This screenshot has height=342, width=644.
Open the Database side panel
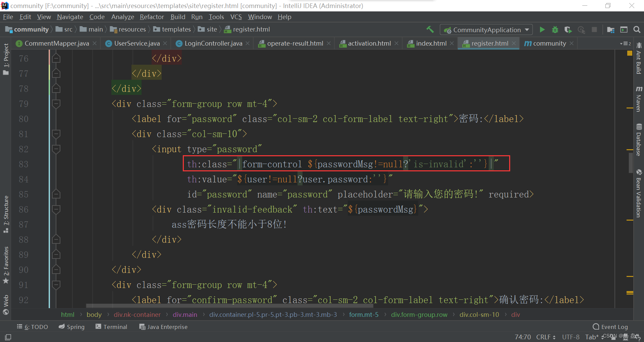pyautogui.click(x=639, y=140)
